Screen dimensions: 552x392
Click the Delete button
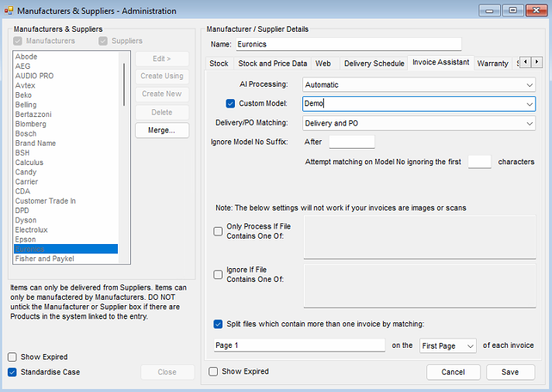pos(161,112)
